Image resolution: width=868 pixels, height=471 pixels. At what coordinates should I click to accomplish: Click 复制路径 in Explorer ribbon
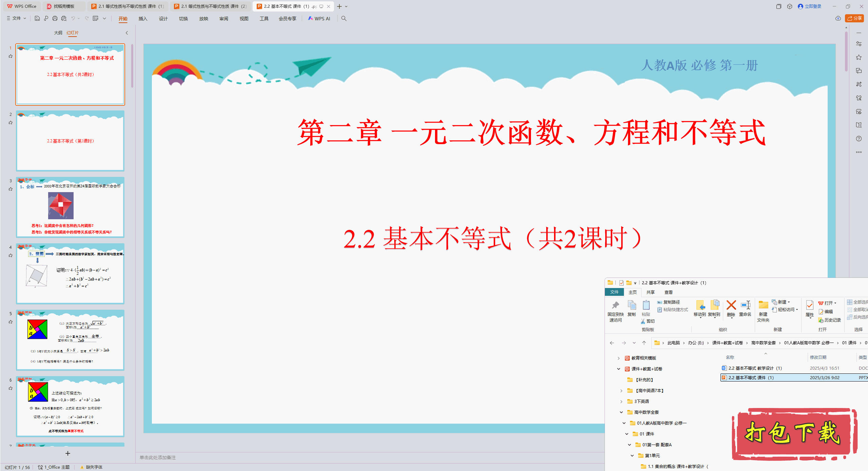click(x=669, y=302)
